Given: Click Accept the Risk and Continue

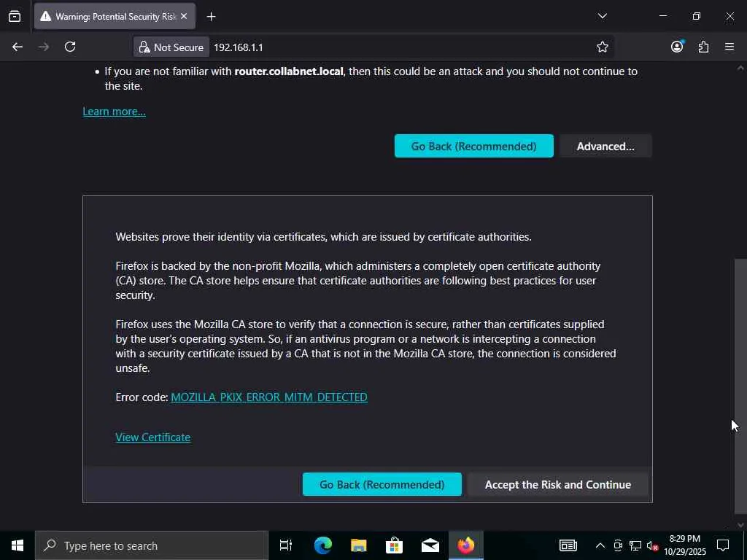Looking at the screenshot, I should pos(558,484).
